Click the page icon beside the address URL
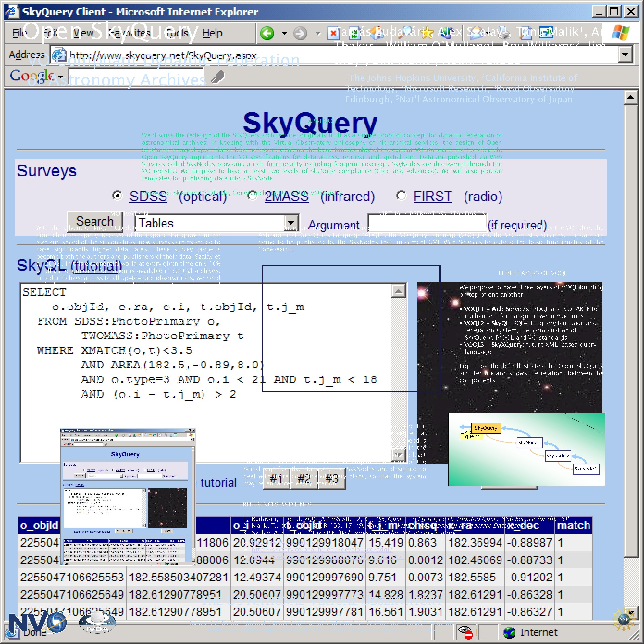 click(59, 55)
